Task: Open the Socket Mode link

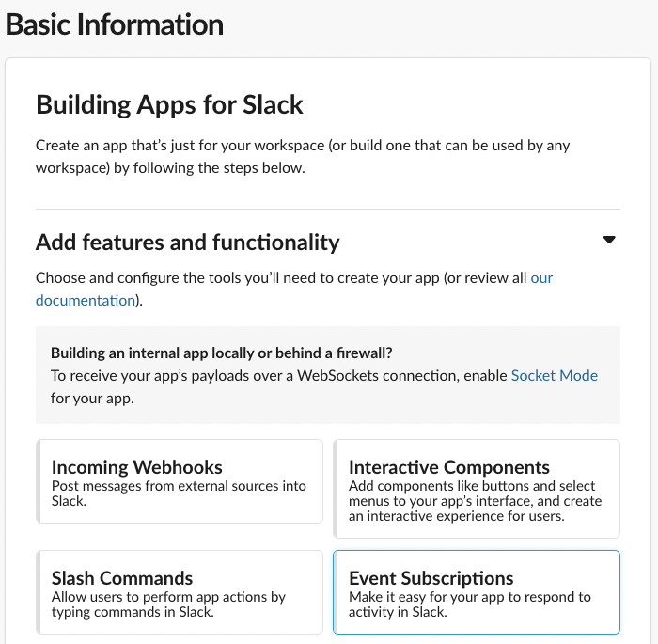Action: 554,375
